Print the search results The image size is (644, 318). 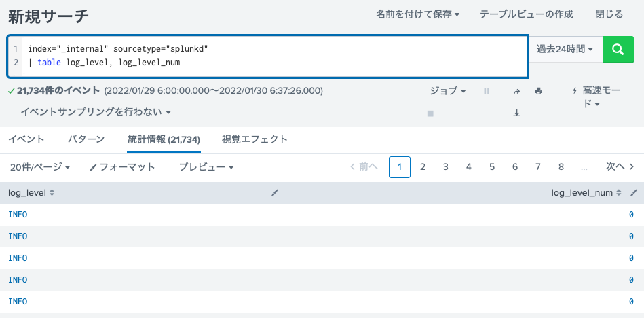[538, 91]
